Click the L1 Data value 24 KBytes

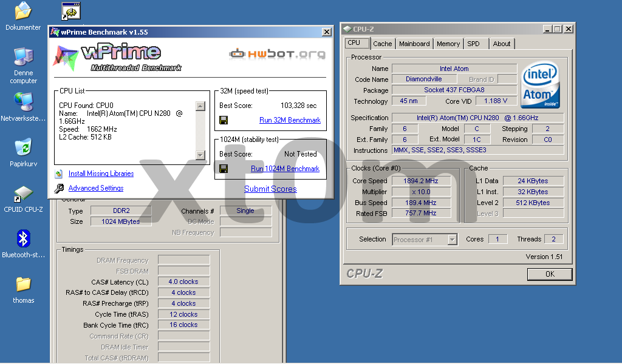click(533, 181)
